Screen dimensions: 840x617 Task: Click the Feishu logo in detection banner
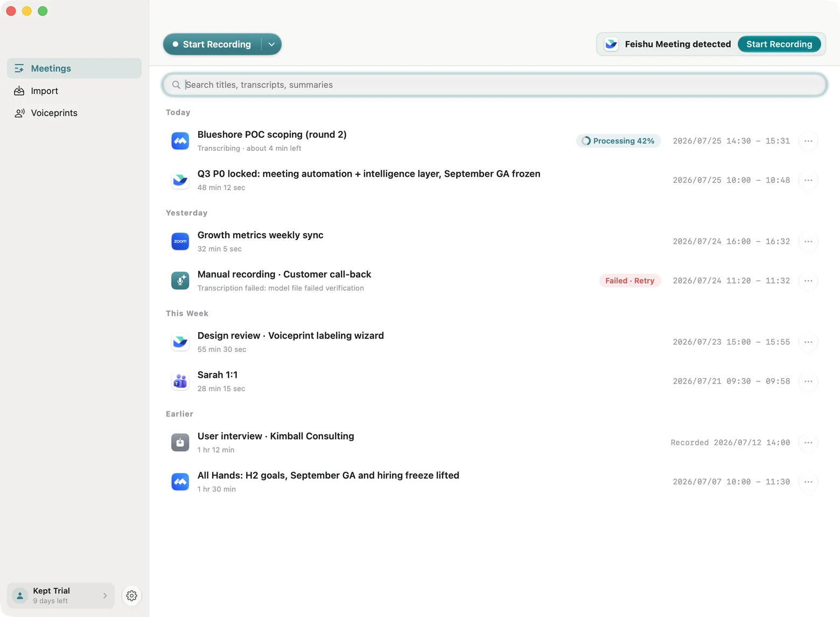click(x=611, y=44)
